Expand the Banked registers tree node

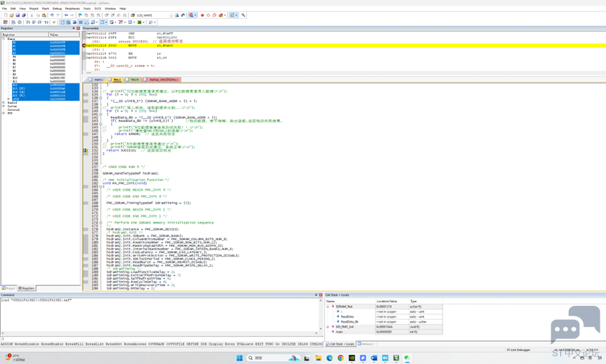tap(4, 103)
